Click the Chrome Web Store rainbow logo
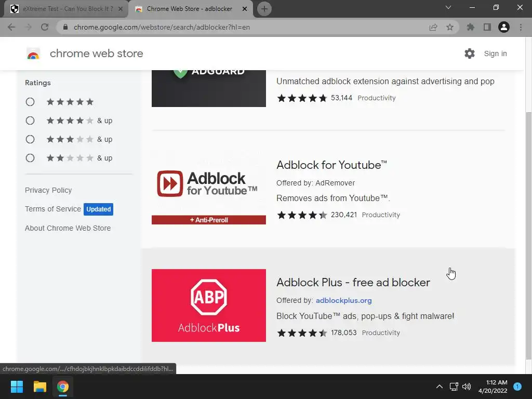The height and width of the screenshot is (399, 532). point(33,54)
